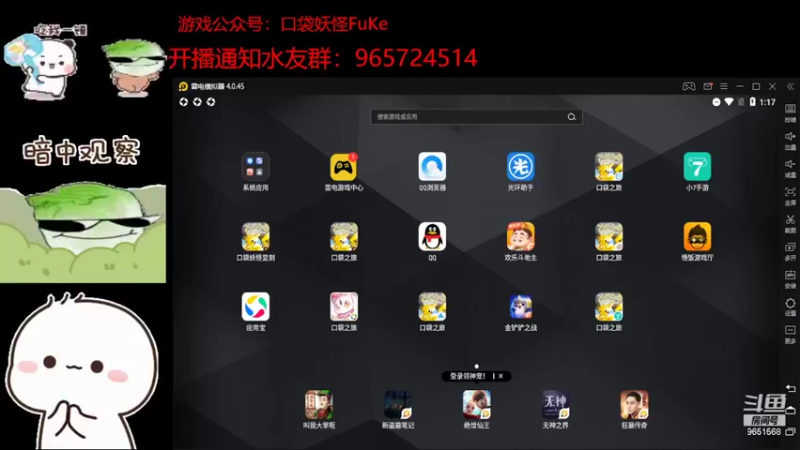The image size is (800, 450).
Task: Take a screenshot with 截图 scissors
Action: pos(790,224)
